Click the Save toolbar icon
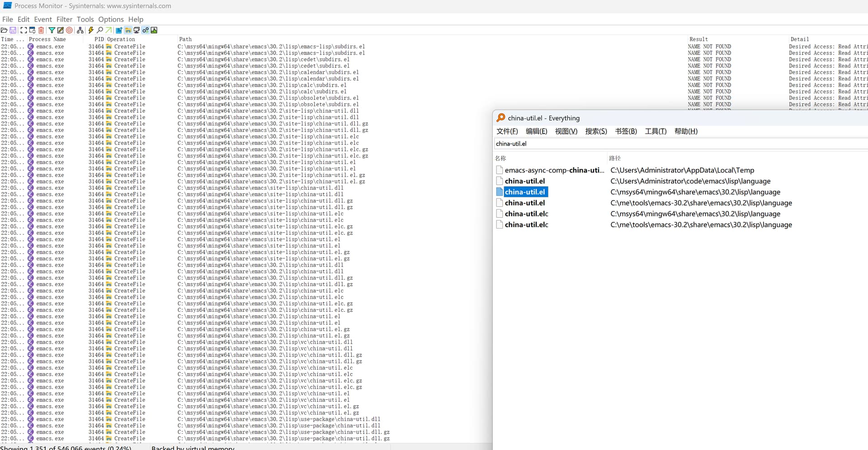The image size is (868, 450). pyautogui.click(x=13, y=30)
